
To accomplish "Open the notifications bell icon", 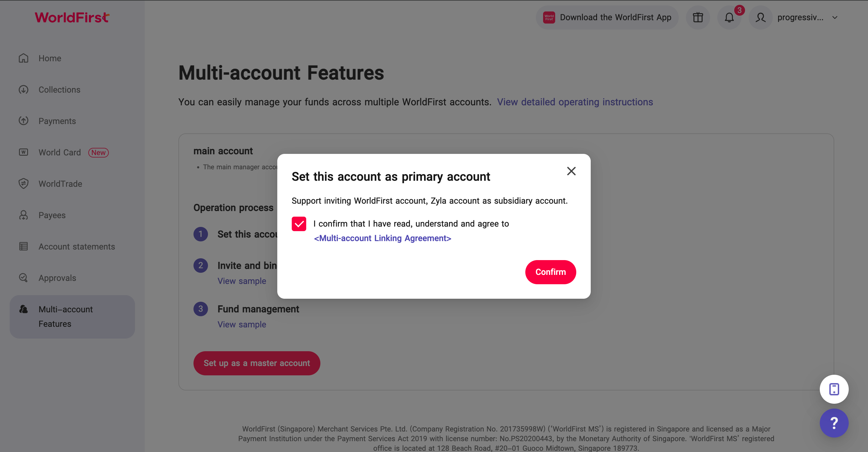I will pos(729,18).
